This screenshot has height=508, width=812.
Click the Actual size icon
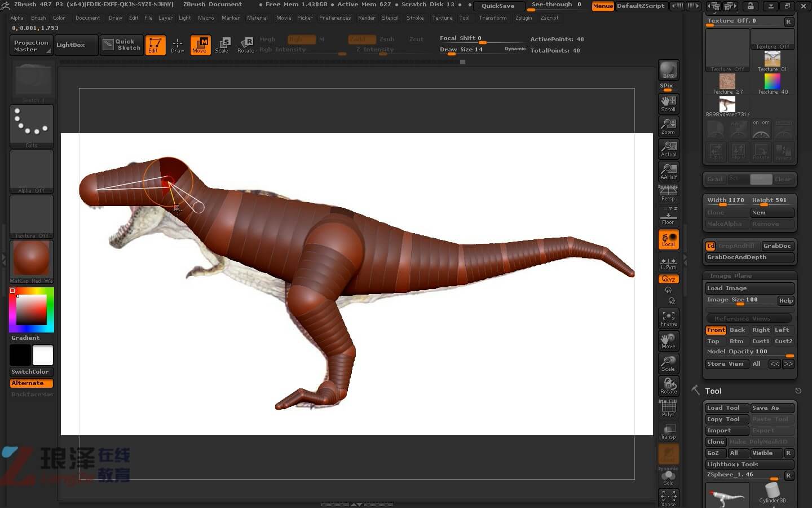pyautogui.click(x=668, y=148)
